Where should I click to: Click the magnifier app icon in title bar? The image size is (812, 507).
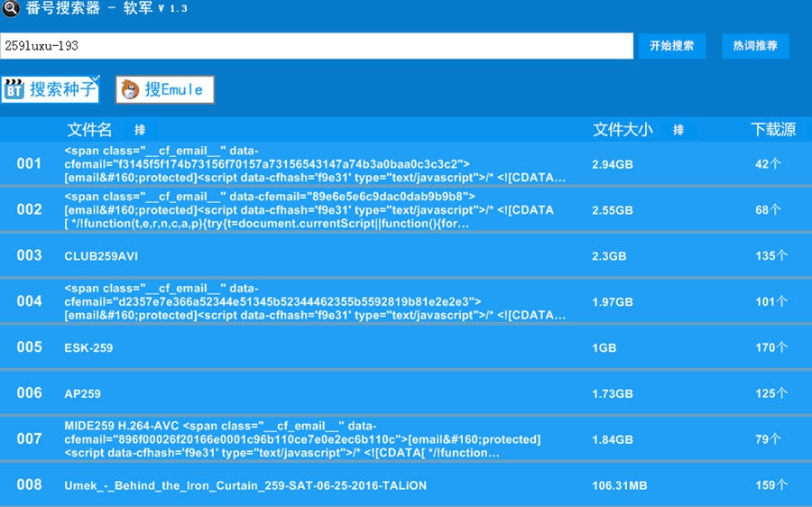point(10,10)
